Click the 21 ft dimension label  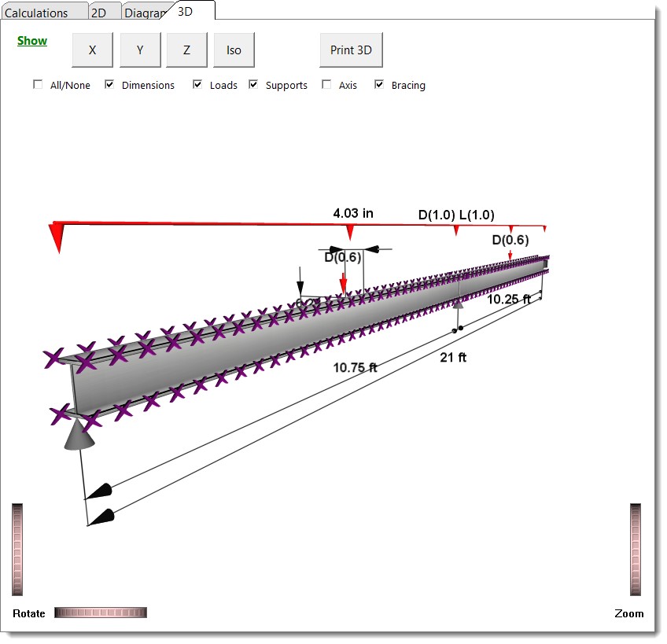(x=453, y=357)
